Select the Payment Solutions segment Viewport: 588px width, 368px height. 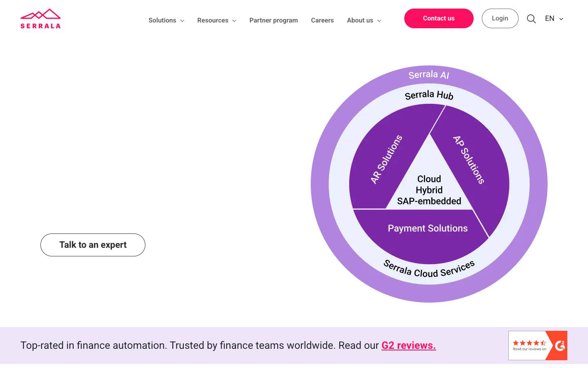[x=428, y=228]
